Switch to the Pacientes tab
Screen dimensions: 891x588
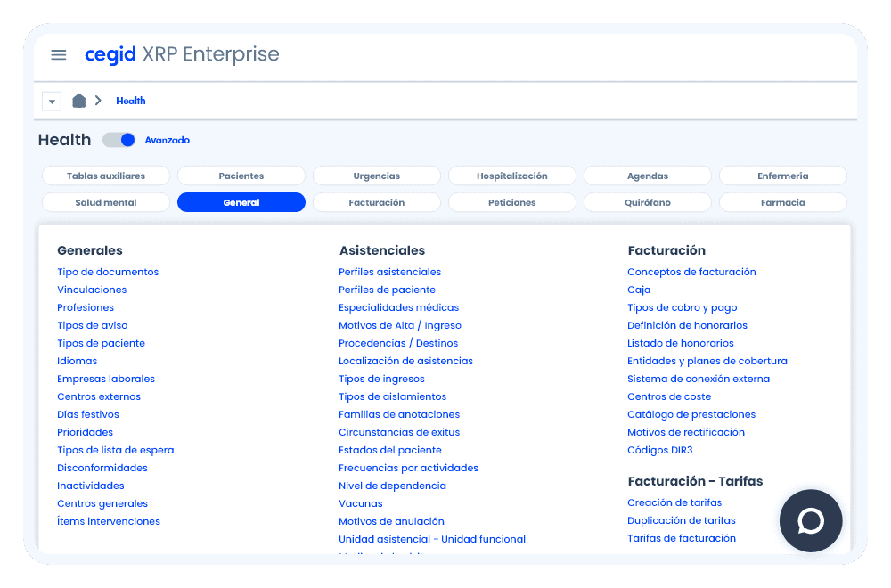pos(241,176)
